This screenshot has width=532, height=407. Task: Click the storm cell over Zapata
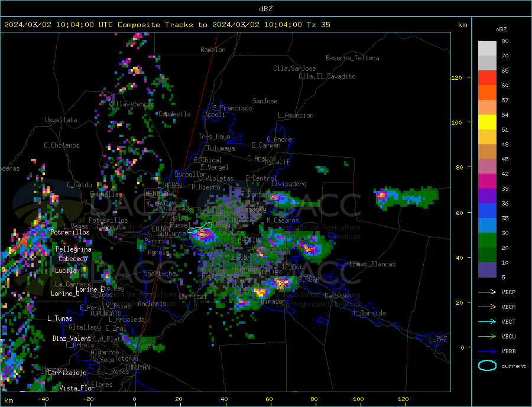click(142, 343)
